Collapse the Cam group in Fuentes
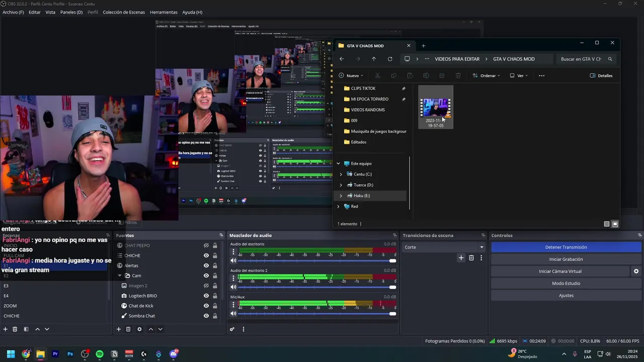The image size is (644, 362). [120, 276]
